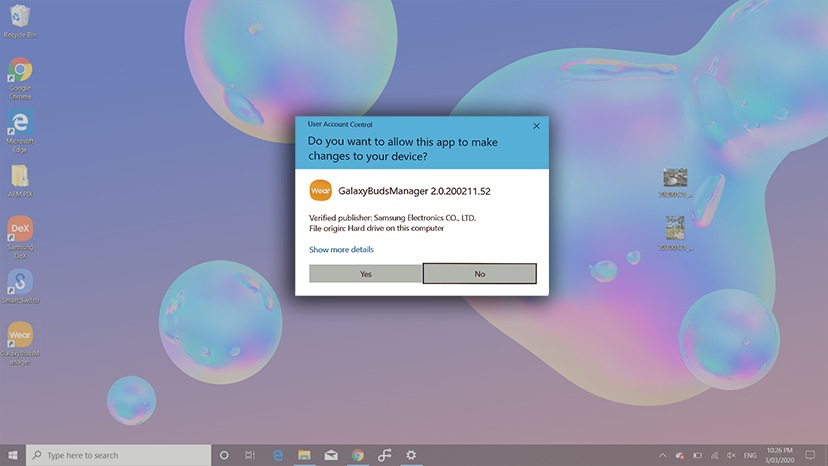Switch to Chrome in the taskbar

pos(358,455)
